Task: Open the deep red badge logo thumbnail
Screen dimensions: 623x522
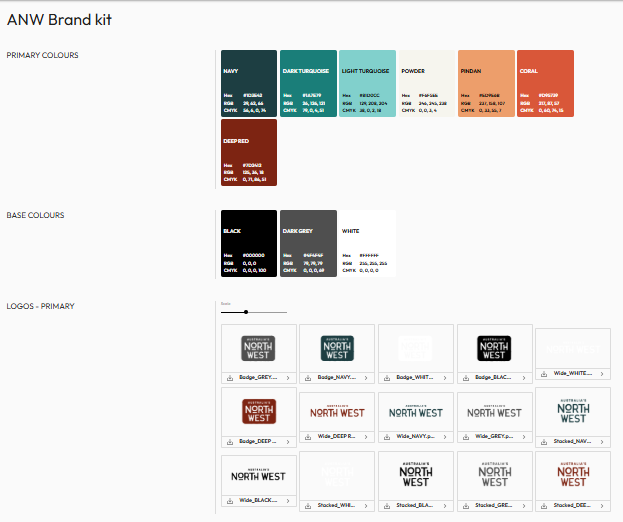Action: tap(259, 412)
